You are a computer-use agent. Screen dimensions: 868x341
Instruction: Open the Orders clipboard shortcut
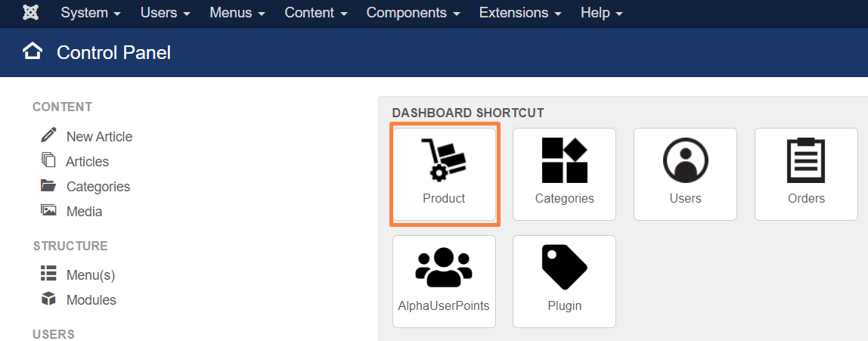coord(806,174)
